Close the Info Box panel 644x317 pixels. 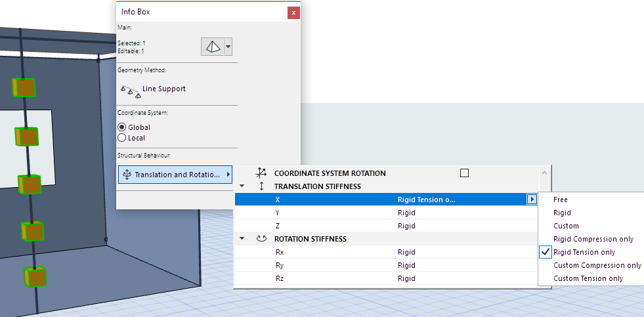pos(293,12)
